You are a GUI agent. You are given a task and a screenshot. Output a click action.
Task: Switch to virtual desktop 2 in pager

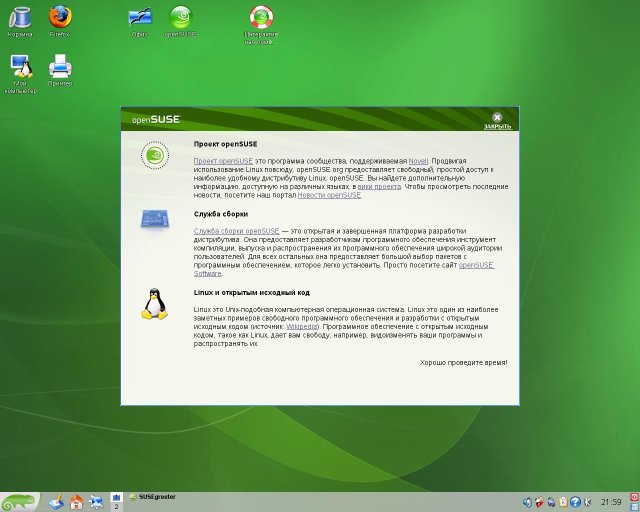(116, 507)
